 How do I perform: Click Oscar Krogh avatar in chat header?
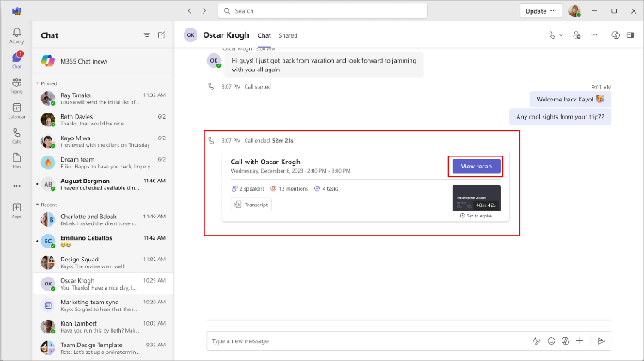[191, 35]
